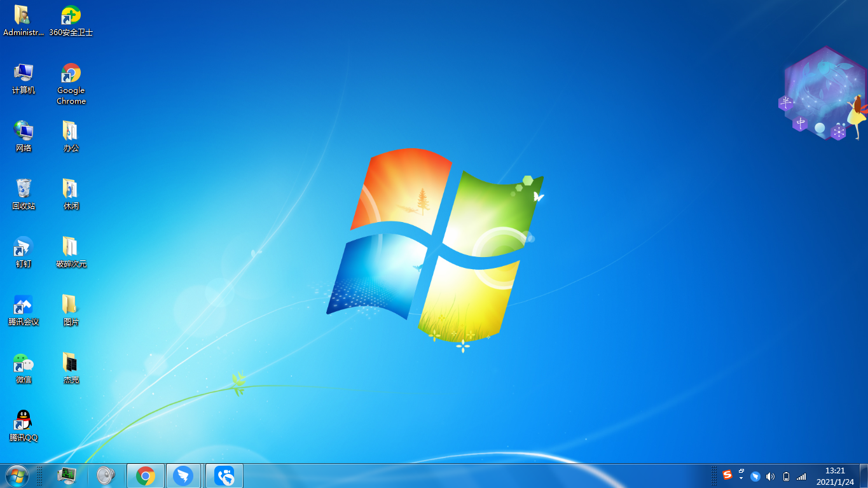
Task: Select the 计算机 desktop icon
Action: point(24,78)
